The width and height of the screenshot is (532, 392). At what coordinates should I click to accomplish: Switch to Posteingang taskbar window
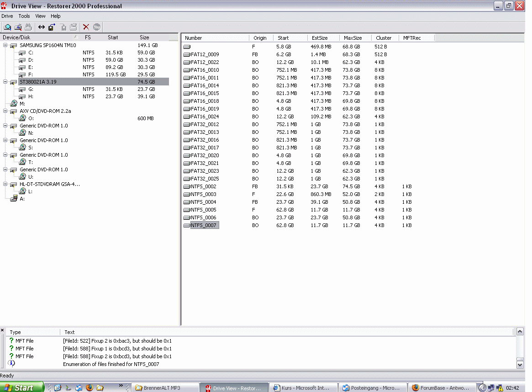[373, 387]
